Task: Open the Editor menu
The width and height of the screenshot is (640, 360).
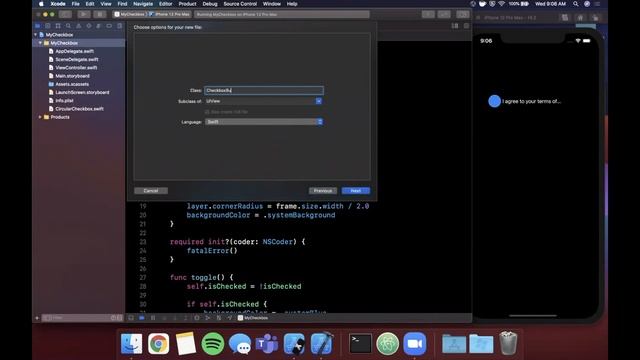Action: coord(165,4)
